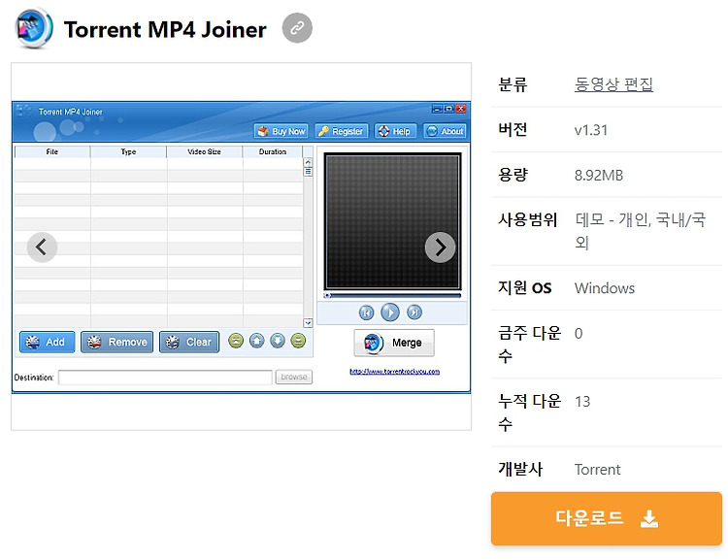Image resolution: width=728 pixels, height=560 pixels.
Task: Click the Video Size column header
Action: (204, 151)
